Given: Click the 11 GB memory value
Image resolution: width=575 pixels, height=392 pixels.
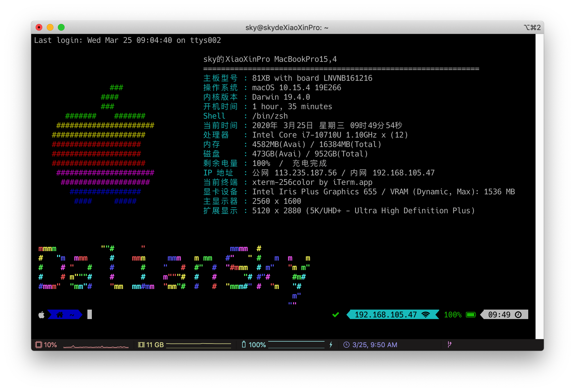Looking at the screenshot, I should click(155, 345).
